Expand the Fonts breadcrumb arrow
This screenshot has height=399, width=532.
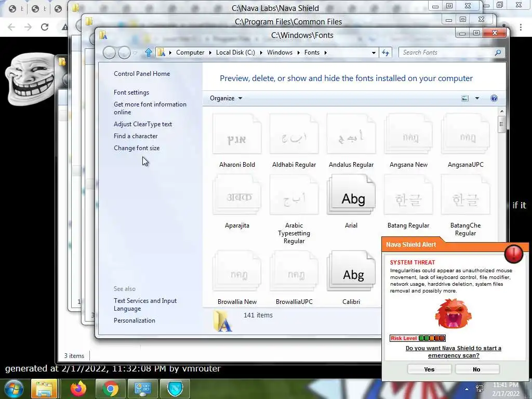325,52
